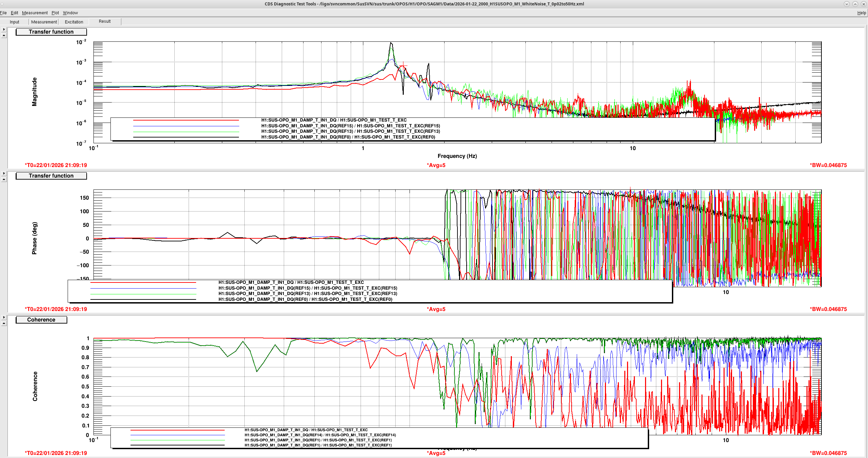The width and height of the screenshot is (868, 458).
Task: Click up-arrow button beside phase plot
Action: point(4,179)
